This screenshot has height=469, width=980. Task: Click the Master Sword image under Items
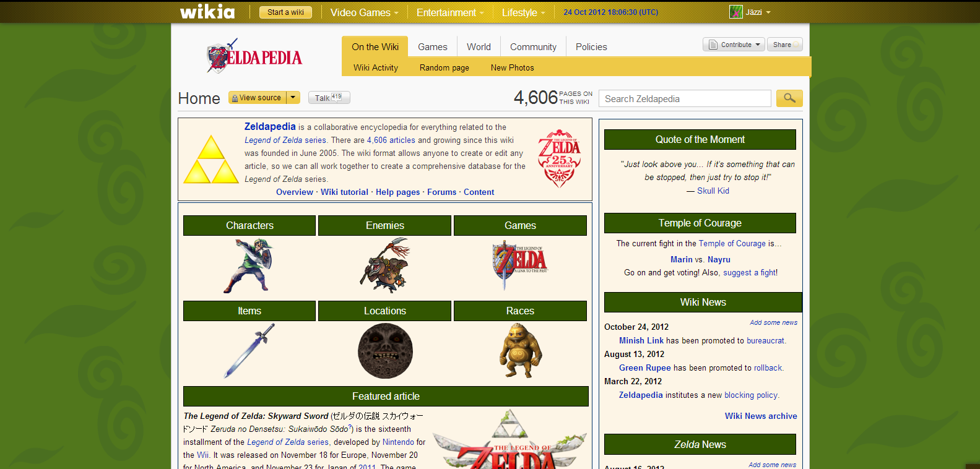[x=249, y=351]
